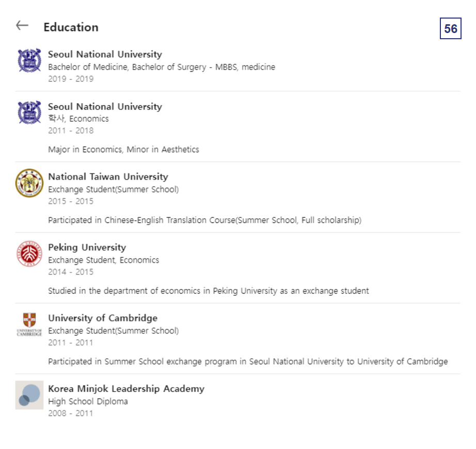Open the Seoul National University logo beside Economics
The width and height of the screenshot is (476, 449).
coord(29,113)
